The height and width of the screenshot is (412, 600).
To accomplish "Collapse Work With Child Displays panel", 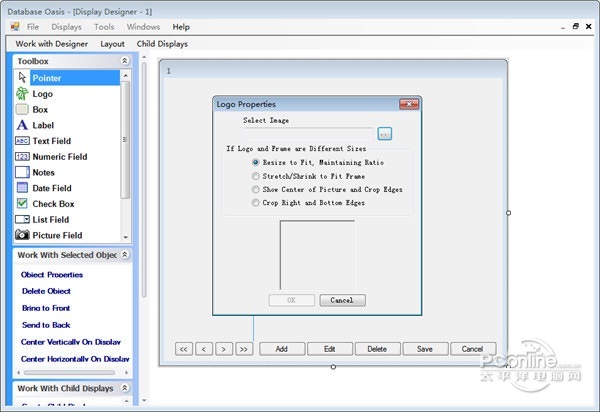I will [125, 388].
